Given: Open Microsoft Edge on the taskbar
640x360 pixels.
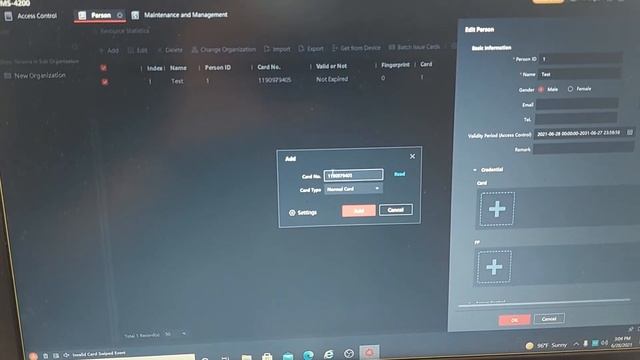Looking at the screenshot, I should click(308, 355).
